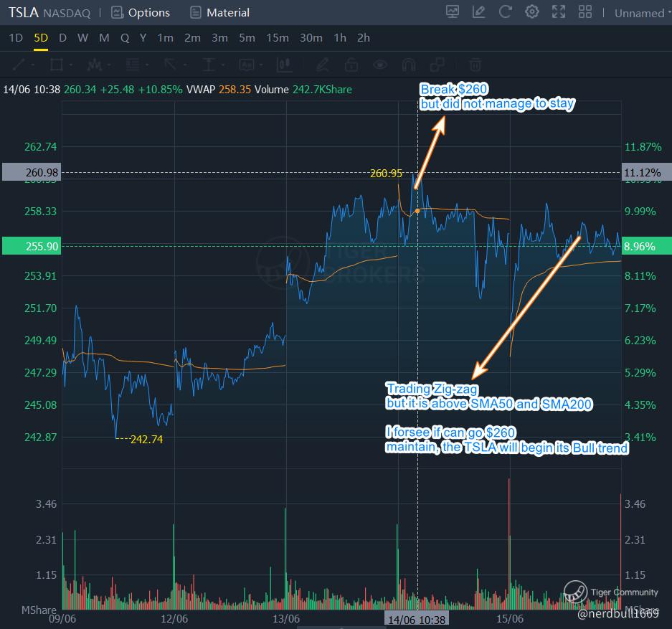Select the 15m interval
672x629 pixels.
(x=278, y=38)
